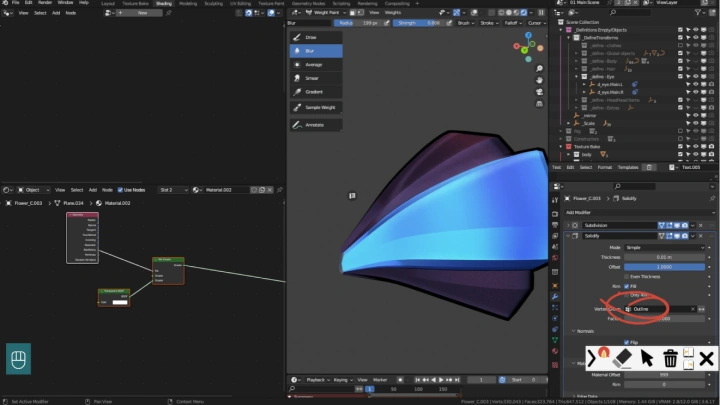Open the Solidify Mode dropdown

(x=664, y=246)
